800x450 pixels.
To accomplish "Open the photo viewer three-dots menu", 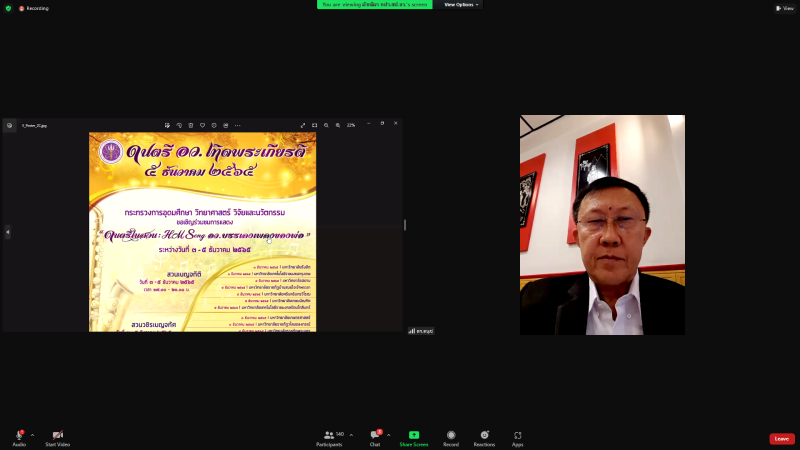I will tap(238, 125).
